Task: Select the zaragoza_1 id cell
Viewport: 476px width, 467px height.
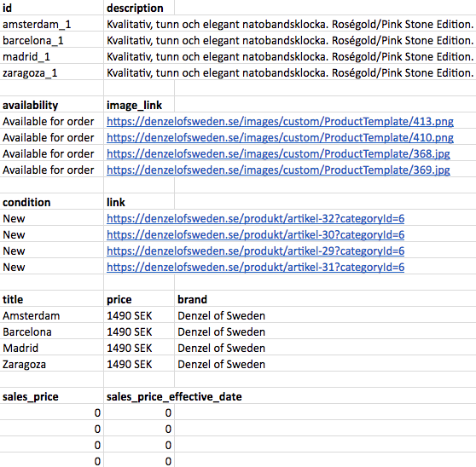Action: coord(51,73)
